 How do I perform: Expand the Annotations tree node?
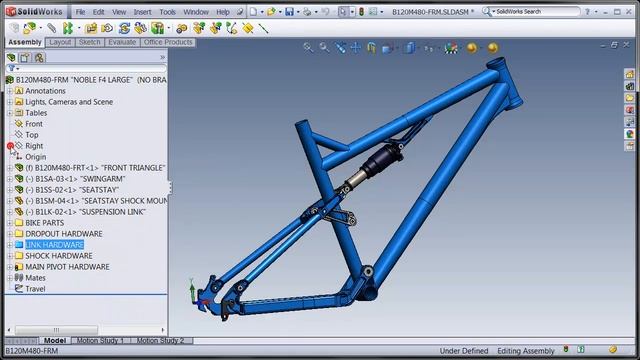[10, 91]
